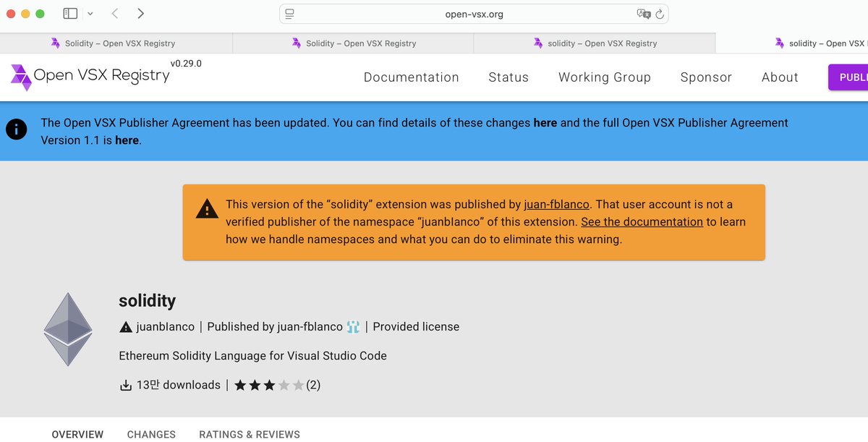The width and height of the screenshot is (868, 442).
Task: Click 'Published by juan-fblanco' text
Action: [x=275, y=327]
